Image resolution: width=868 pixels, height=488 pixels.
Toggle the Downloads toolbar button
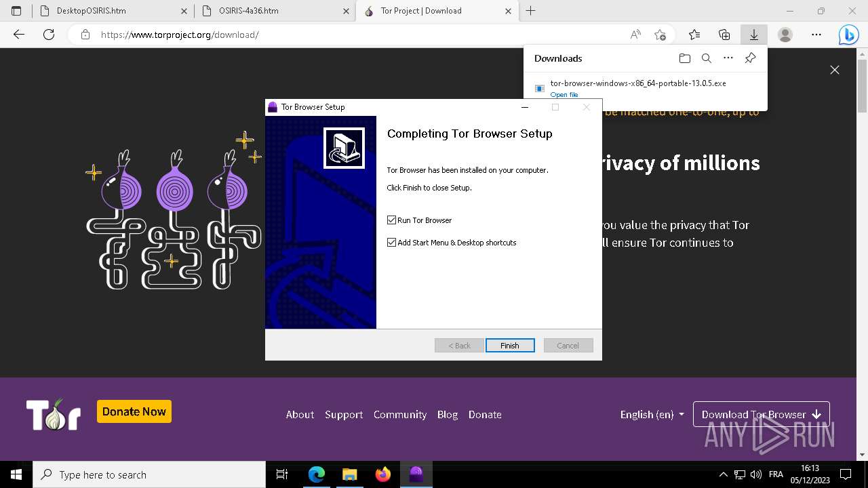pos(753,35)
